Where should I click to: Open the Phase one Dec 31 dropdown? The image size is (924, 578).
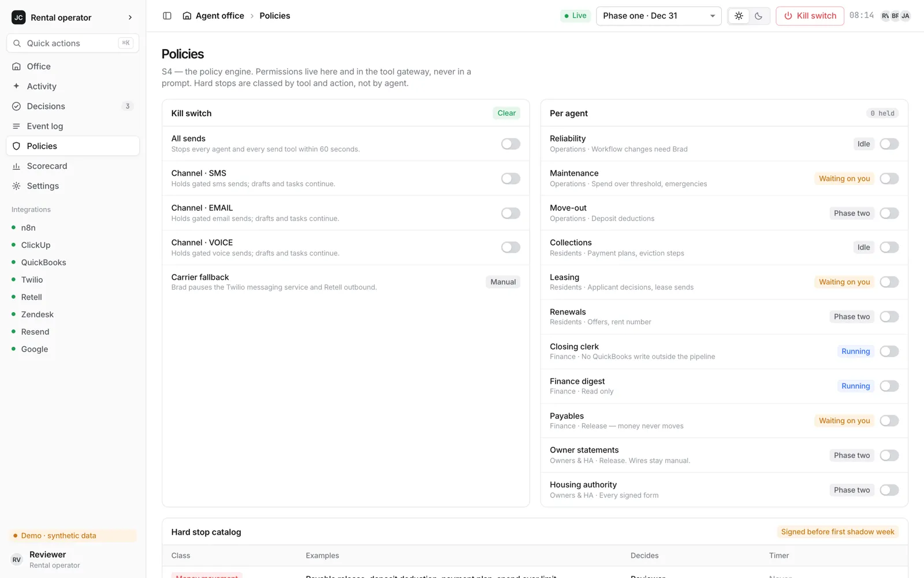point(658,16)
